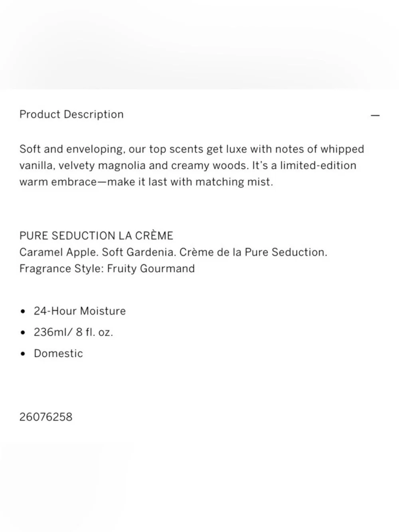
Task: Click the bullet dot beside 24-Hour Moisture
Action: pyautogui.click(x=23, y=311)
